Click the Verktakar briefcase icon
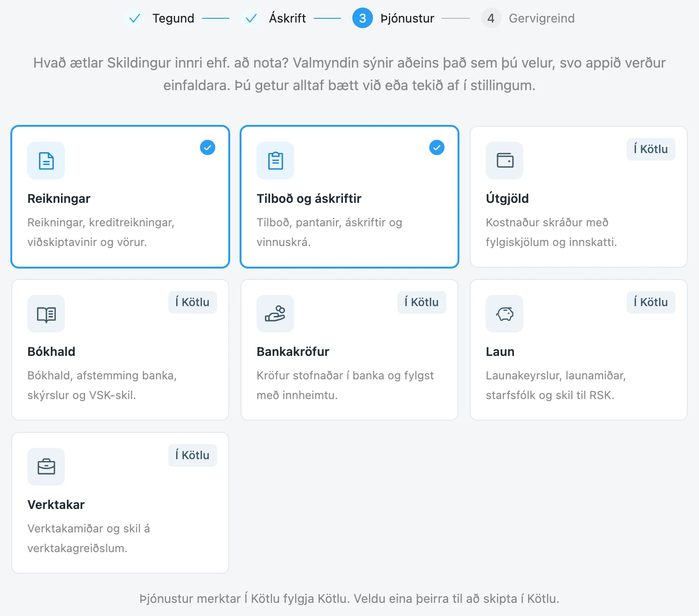 click(46, 467)
